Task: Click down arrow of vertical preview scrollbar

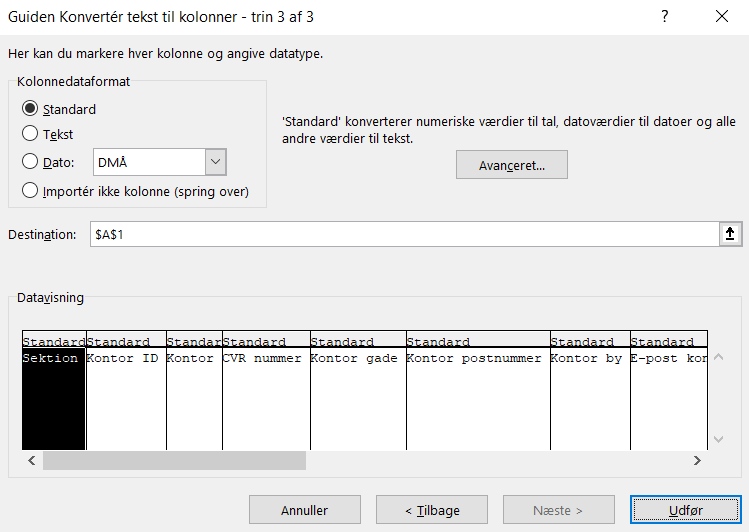Action: coord(718,439)
